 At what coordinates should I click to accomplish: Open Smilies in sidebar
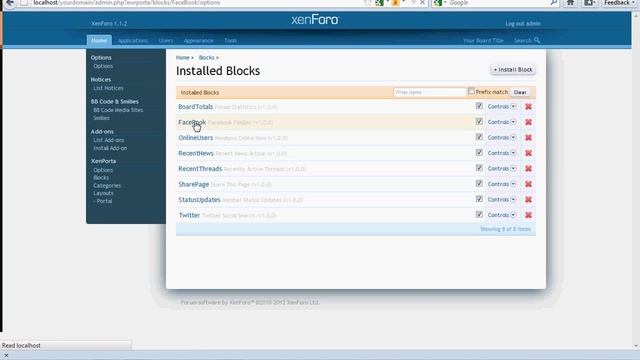click(x=101, y=118)
